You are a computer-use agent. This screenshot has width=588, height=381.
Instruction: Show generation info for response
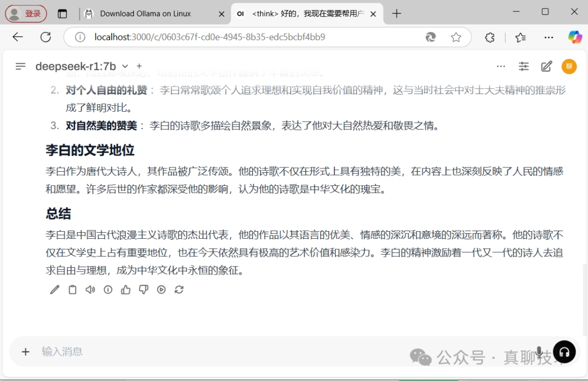(108, 289)
